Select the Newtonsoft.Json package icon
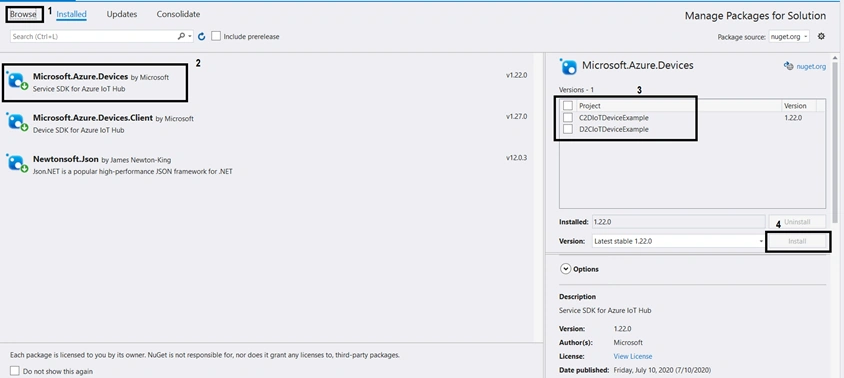The width and height of the screenshot is (844, 378). [x=17, y=163]
